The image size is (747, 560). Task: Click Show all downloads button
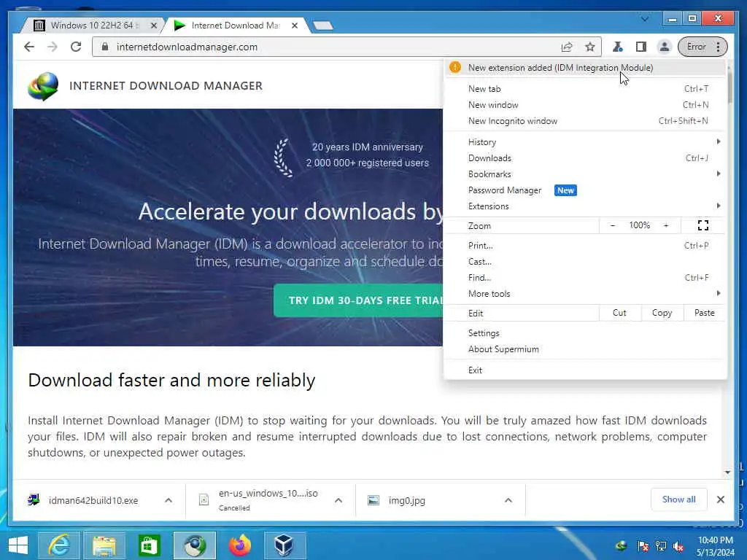click(679, 499)
